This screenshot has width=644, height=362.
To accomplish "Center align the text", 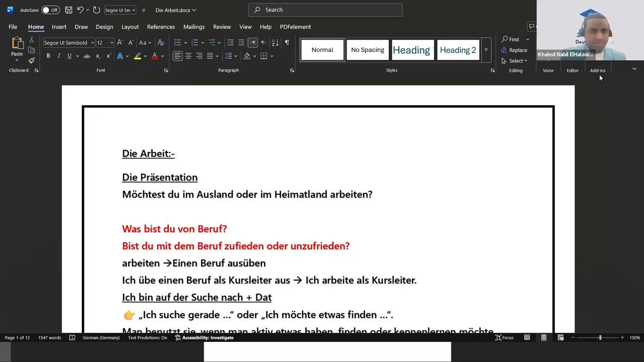I will click(x=189, y=56).
